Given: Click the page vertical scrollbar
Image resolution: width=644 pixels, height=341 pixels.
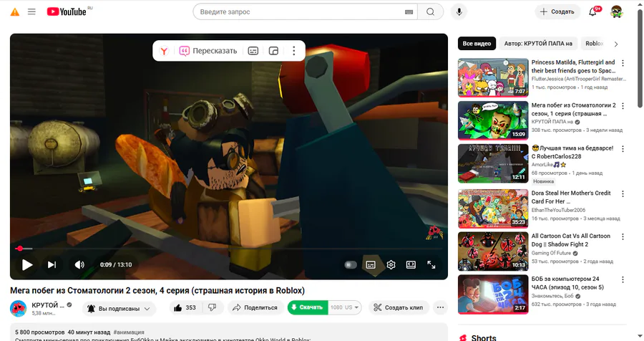Looking at the screenshot, I should [640, 57].
